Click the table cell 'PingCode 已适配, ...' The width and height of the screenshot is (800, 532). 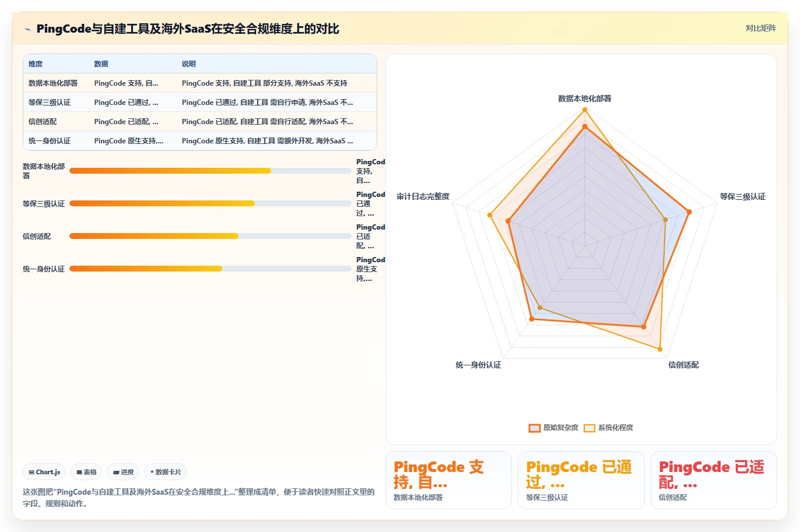(126, 122)
